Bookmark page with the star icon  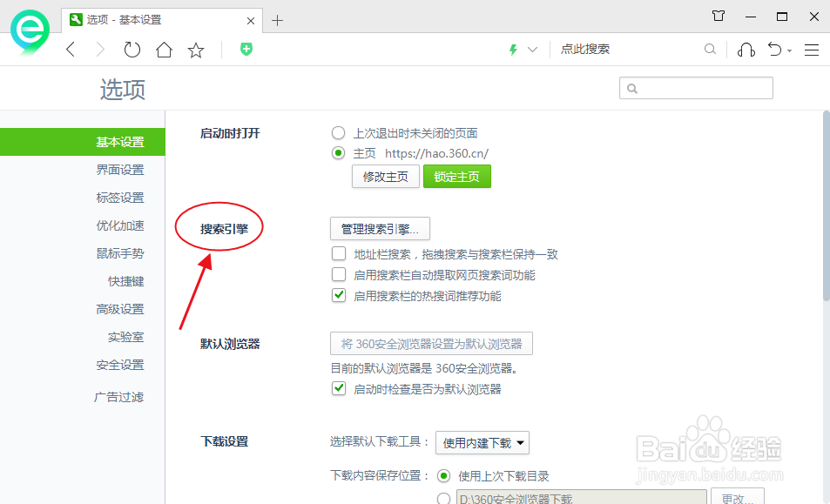click(196, 50)
